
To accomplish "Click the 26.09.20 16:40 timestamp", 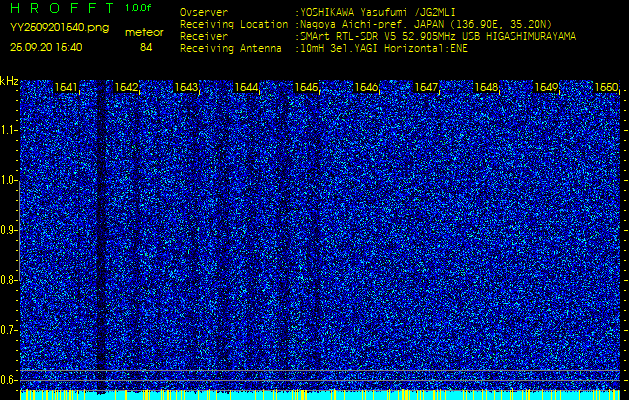I will (x=47, y=46).
